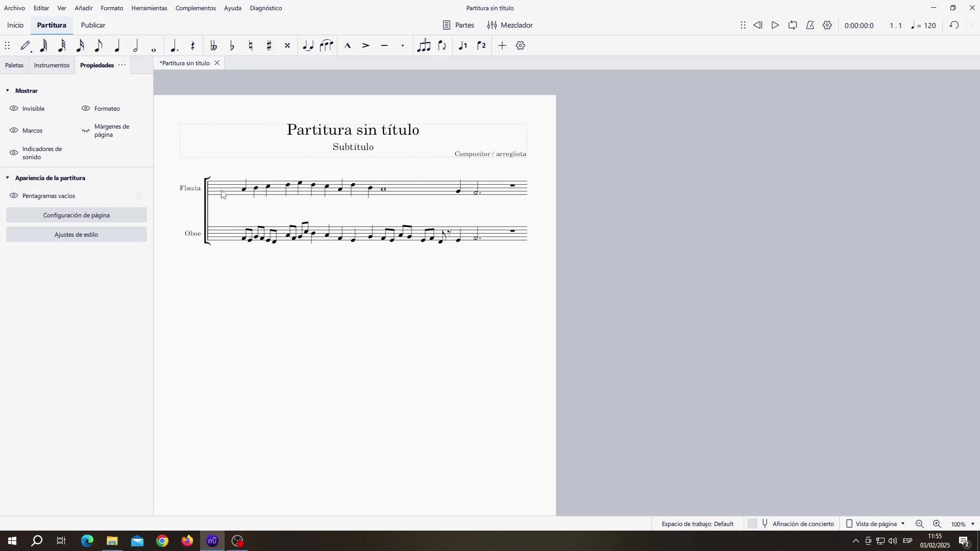Open the Herramientas menu

pyautogui.click(x=149, y=8)
